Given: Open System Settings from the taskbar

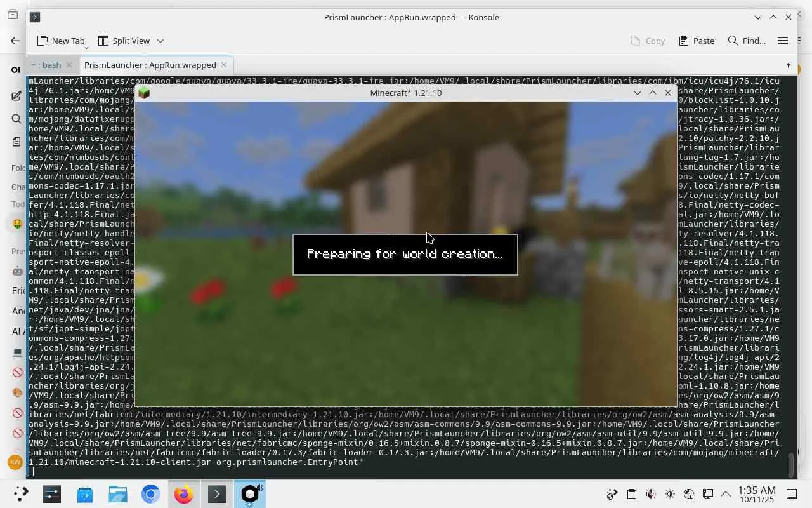Looking at the screenshot, I should pos(52,494).
